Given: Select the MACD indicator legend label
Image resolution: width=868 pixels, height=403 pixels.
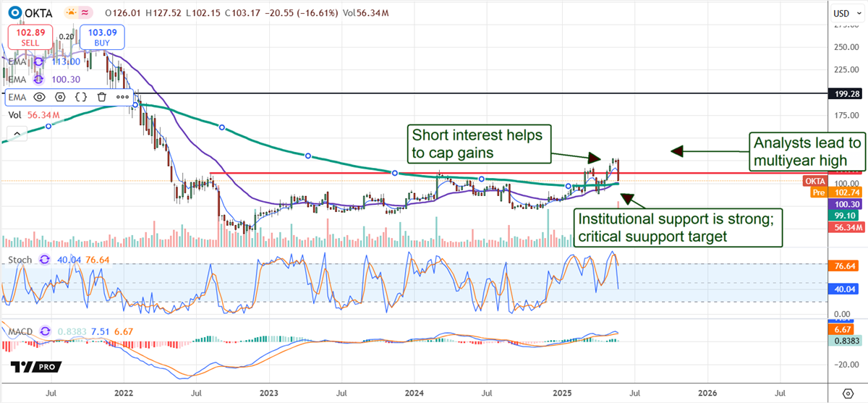Looking at the screenshot, I should pos(21,331).
